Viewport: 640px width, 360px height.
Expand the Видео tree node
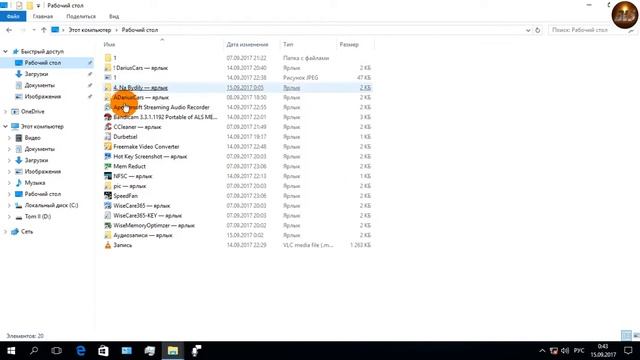coord(9,138)
